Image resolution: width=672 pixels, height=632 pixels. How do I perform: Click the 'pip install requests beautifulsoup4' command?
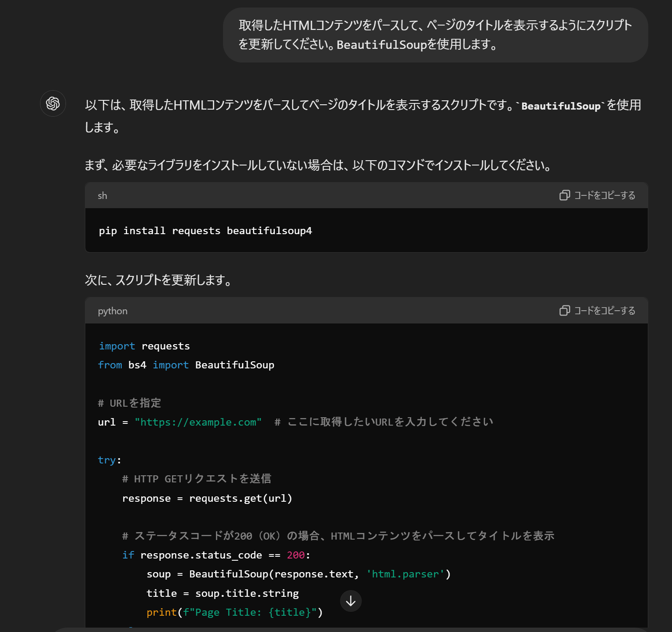(x=205, y=231)
